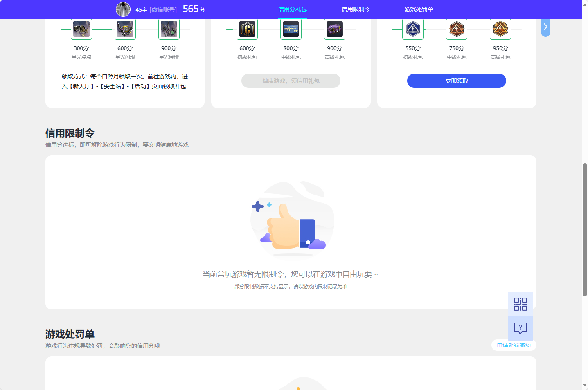Click the 信用分达标 subtitle text

click(x=117, y=145)
